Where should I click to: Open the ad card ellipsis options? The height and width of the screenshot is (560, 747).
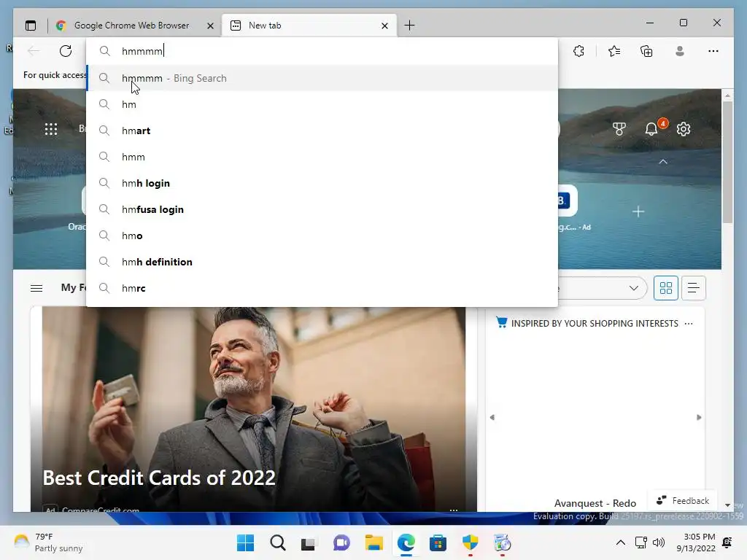(x=454, y=510)
